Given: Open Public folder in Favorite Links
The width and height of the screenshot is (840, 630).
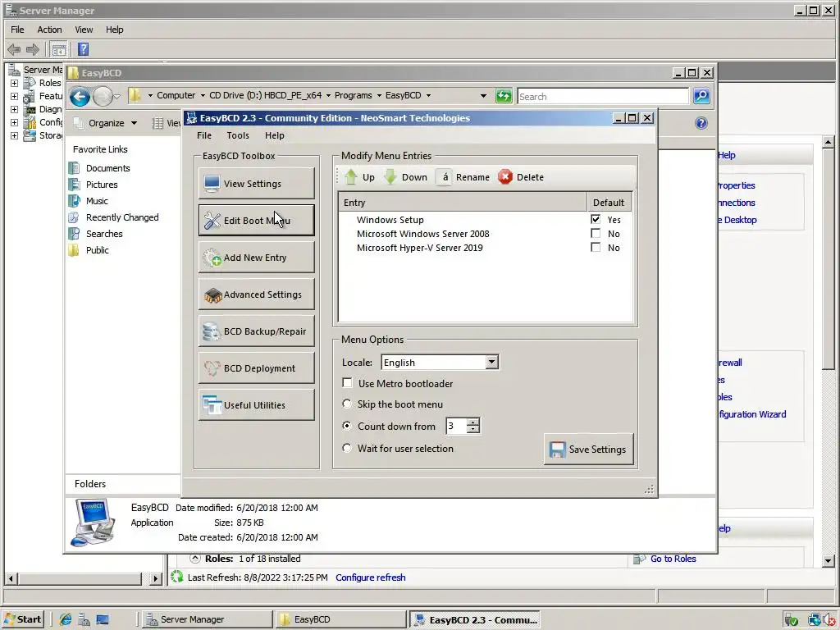Looking at the screenshot, I should [x=97, y=250].
